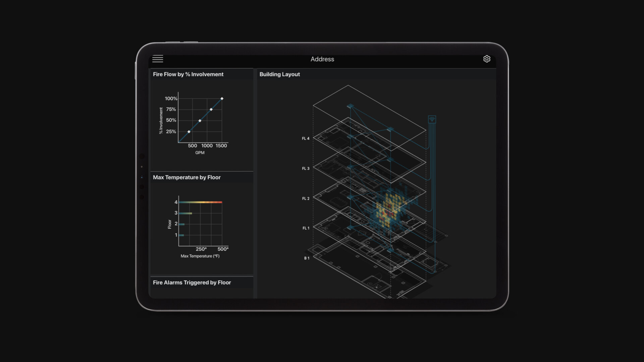Open settings via gear icon
The image size is (644, 362).
[x=487, y=59]
